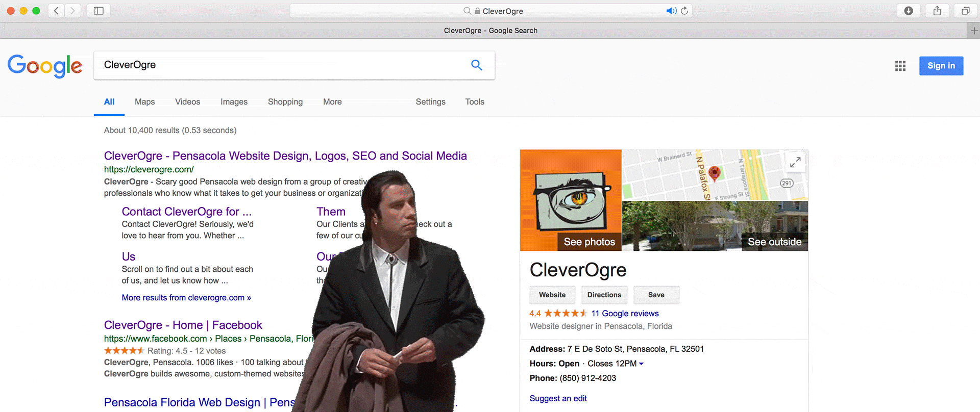Mute the tab audio speaker icon
The height and width of the screenshot is (412, 980).
(x=671, y=11)
